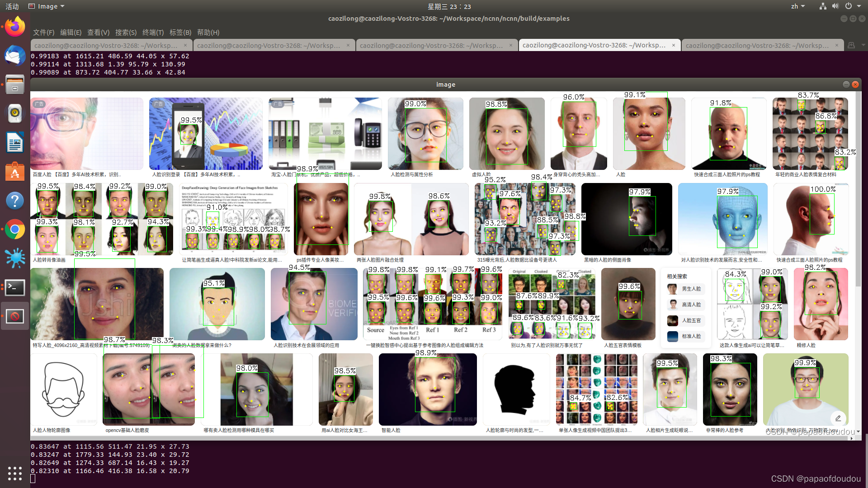This screenshot has height=488, width=868.
Task: Close the first terminal tab
Action: click(185, 45)
